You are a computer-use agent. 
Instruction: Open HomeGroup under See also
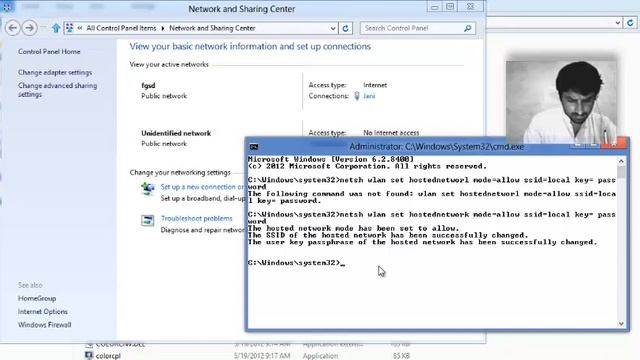[x=37, y=298]
